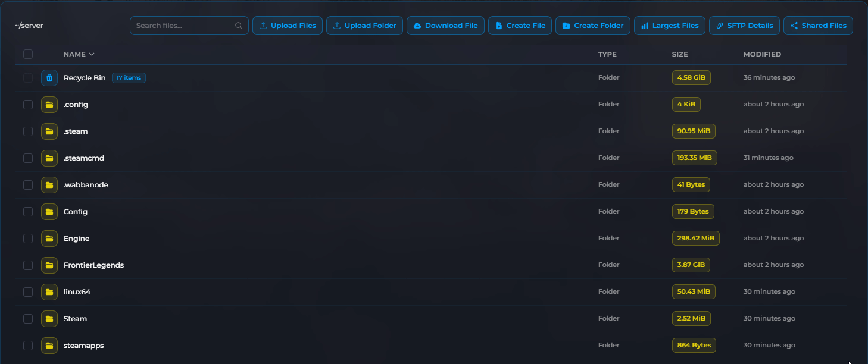The image size is (868, 364).
Task: Show SFTP Details
Action: pos(744,26)
